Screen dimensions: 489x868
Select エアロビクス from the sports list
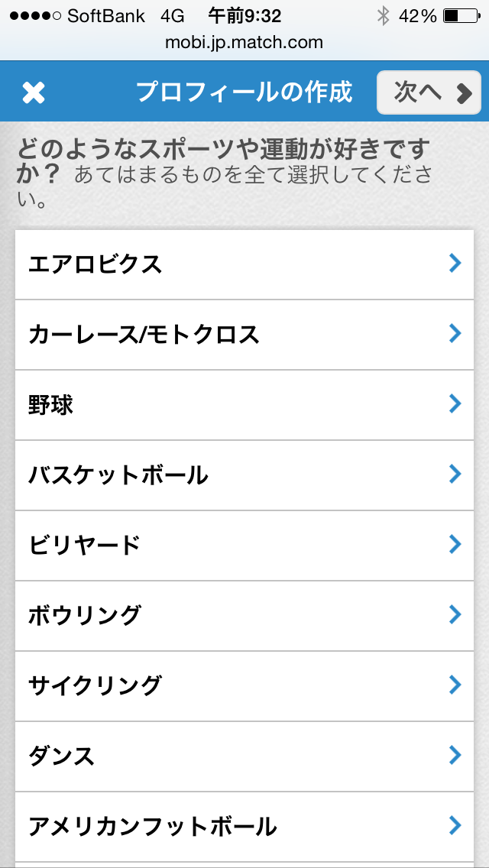click(x=96, y=264)
